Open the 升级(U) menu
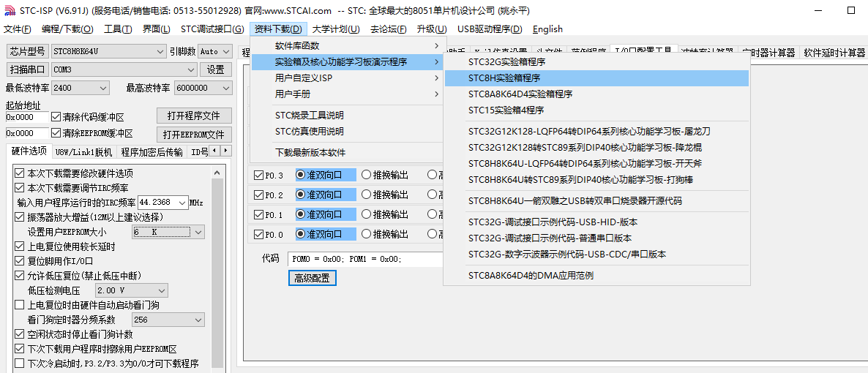 pyautogui.click(x=432, y=29)
